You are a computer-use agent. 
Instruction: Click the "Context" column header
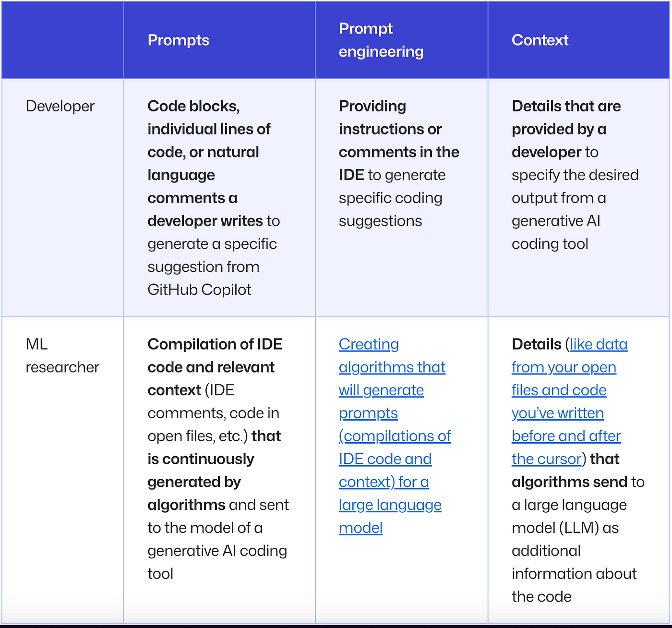coord(540,40)
